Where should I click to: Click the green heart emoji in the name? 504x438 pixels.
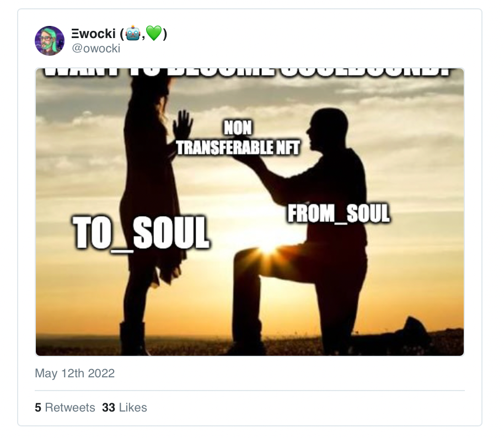coord(154,34)
